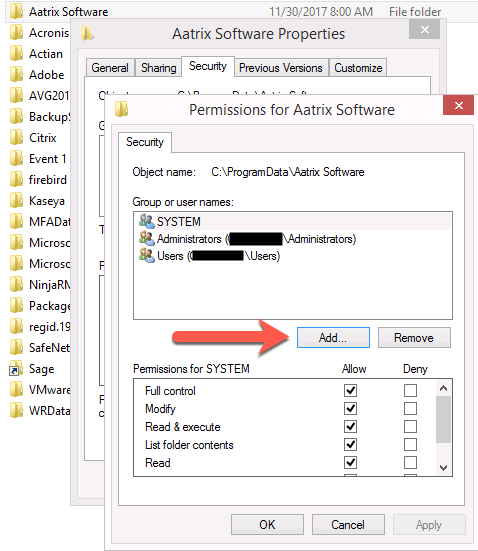Click the MFADat folder icon
The image size is (478, 551).
pyautogui.click(x=17, y=222)
